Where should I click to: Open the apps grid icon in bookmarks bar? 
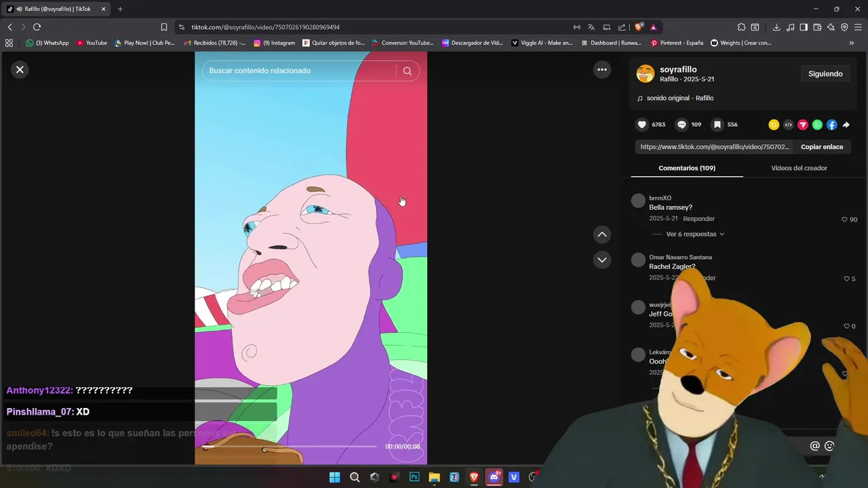[9, 43]
